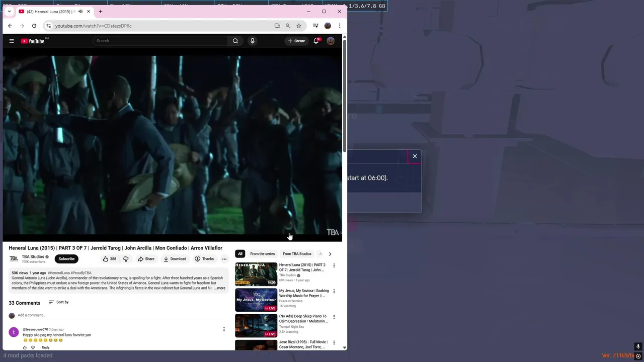Image resolution: width=644 pixels, height=362 pixels.
Task: Click the video player to pause
Action: pos(172,144)
